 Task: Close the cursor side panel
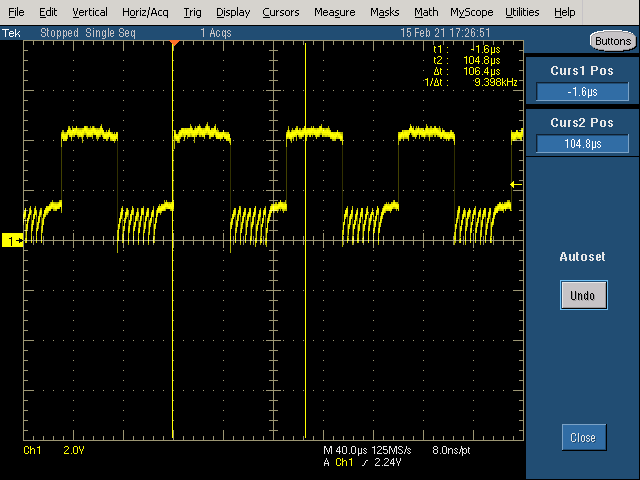point(582,437)
